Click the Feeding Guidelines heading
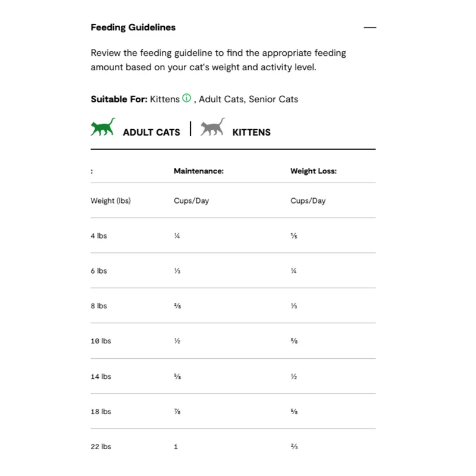Screen dimensions: 476x476 point(133,27)
